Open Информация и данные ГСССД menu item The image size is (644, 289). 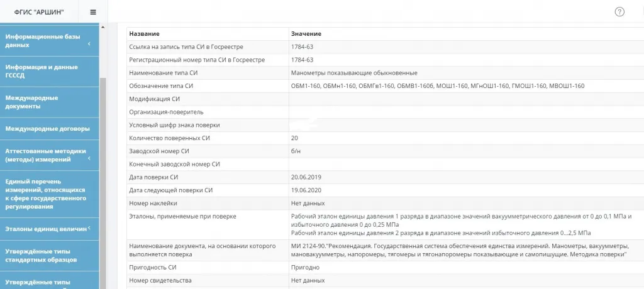coord(42,71)
